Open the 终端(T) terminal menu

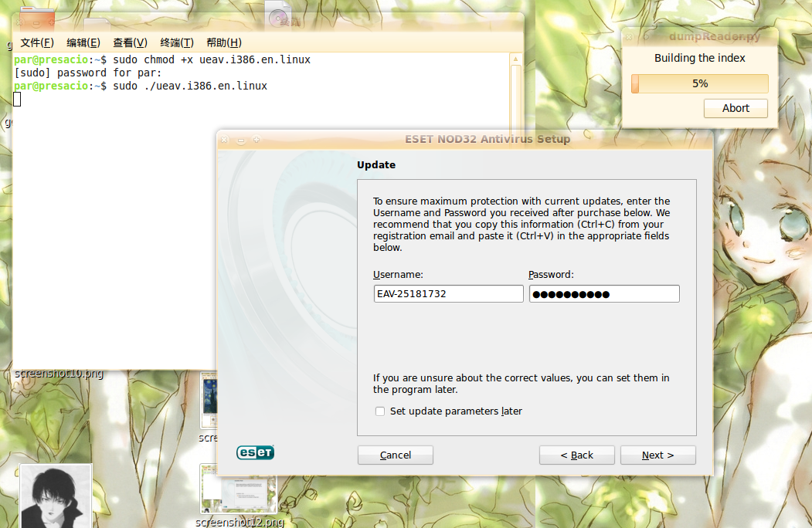click(x=177, y=43)
